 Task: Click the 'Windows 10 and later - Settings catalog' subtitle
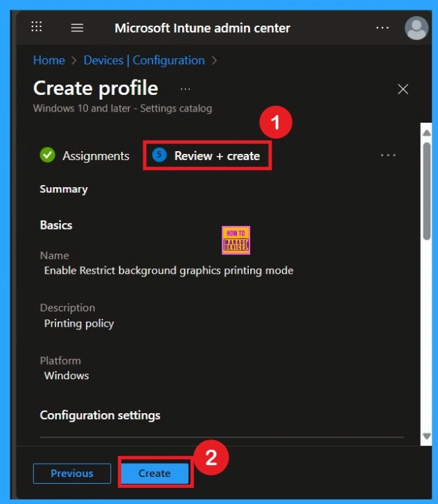(x=123, y=108)
